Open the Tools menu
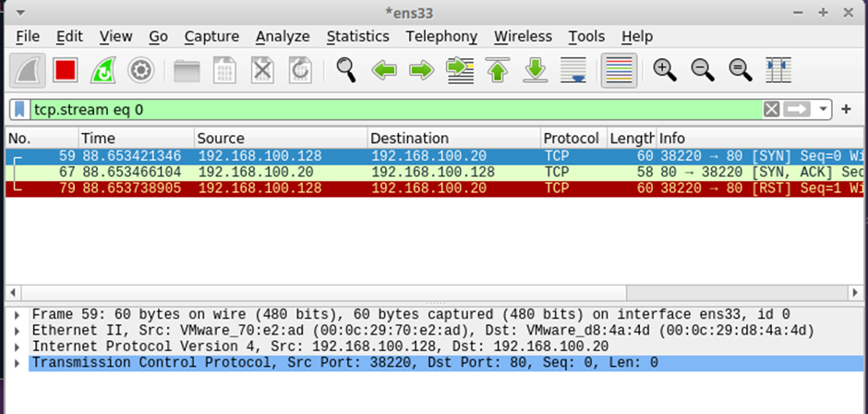The height and width of the screenshot is (414, 868). click(x=586, y=37)
